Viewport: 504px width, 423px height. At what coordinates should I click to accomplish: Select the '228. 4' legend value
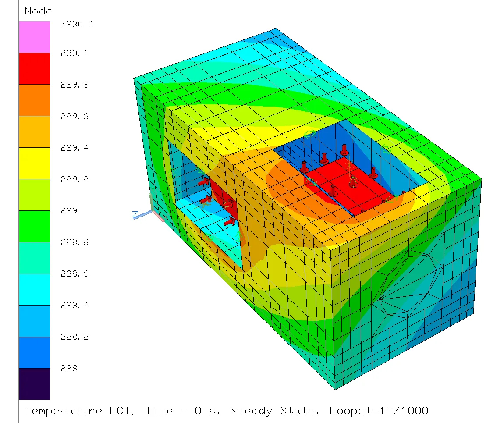pyautogui.click(x=75, y=305)
